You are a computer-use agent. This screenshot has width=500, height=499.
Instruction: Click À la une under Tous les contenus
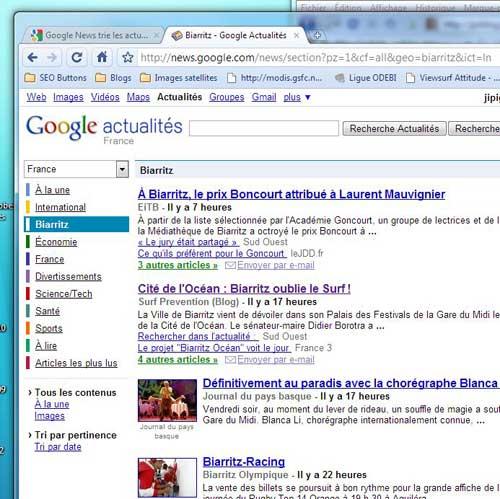point(52,404)
